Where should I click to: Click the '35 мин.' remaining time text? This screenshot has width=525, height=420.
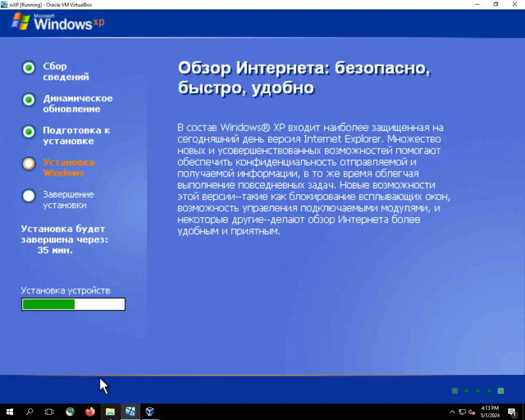pyautogui.click(x=55, y=250)
